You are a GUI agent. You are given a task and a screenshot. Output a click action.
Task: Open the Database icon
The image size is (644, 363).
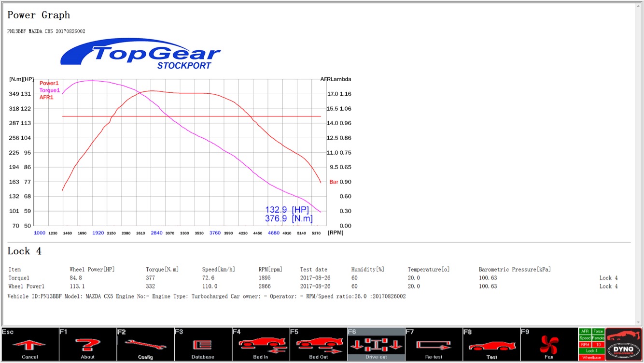pos(203,345)
